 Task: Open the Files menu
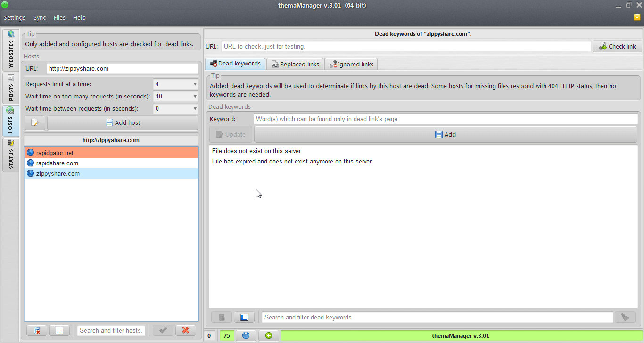click(x=59, y=17)
